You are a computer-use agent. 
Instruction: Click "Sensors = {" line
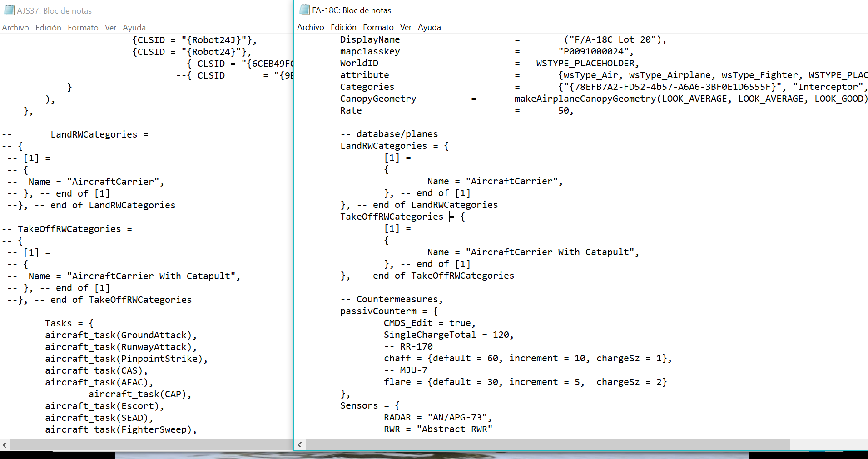370,405
